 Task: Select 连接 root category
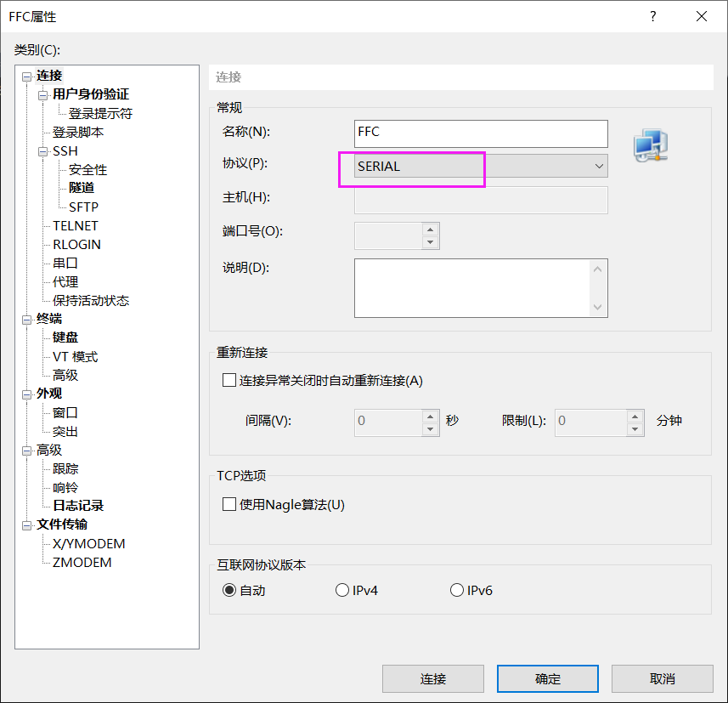49,76
